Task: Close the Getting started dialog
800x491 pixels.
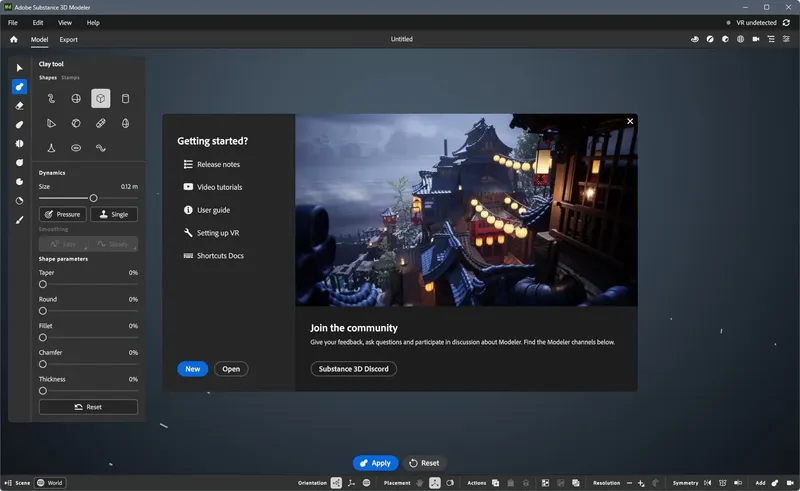Action: 630,121
